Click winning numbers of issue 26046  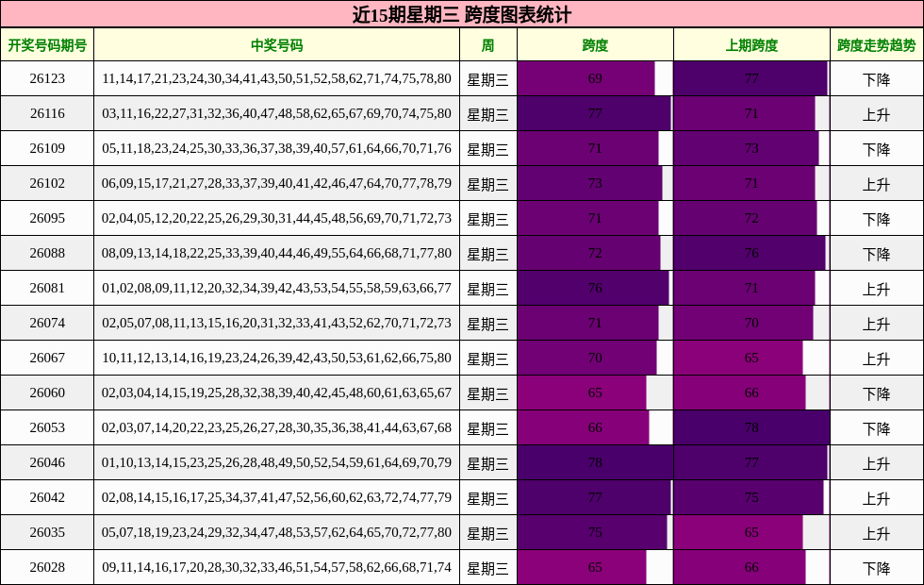(x=276, y=462)
